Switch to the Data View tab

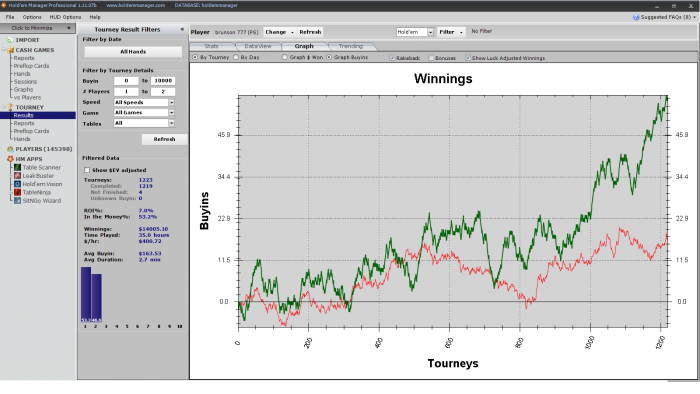(258, 46)
